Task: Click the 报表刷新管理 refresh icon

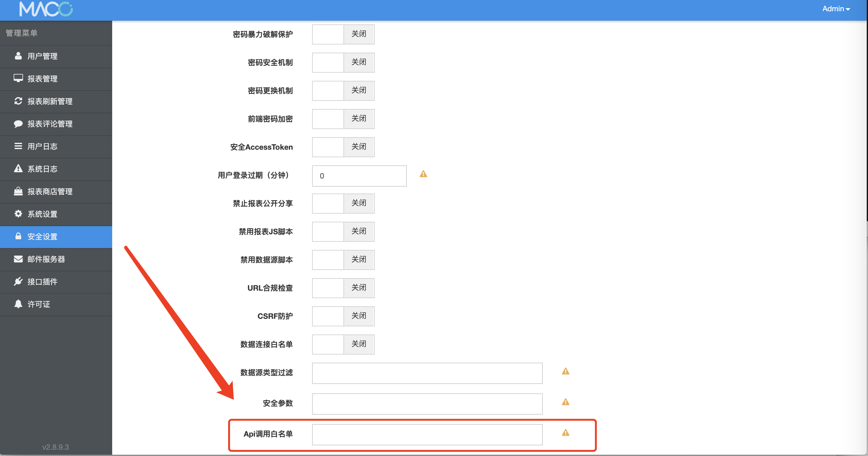Action: pos(18,101)
